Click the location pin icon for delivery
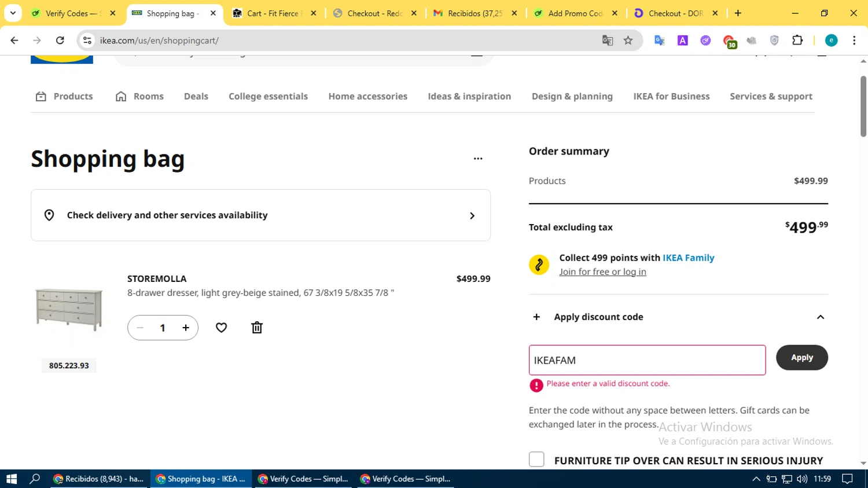 [49, 215]
